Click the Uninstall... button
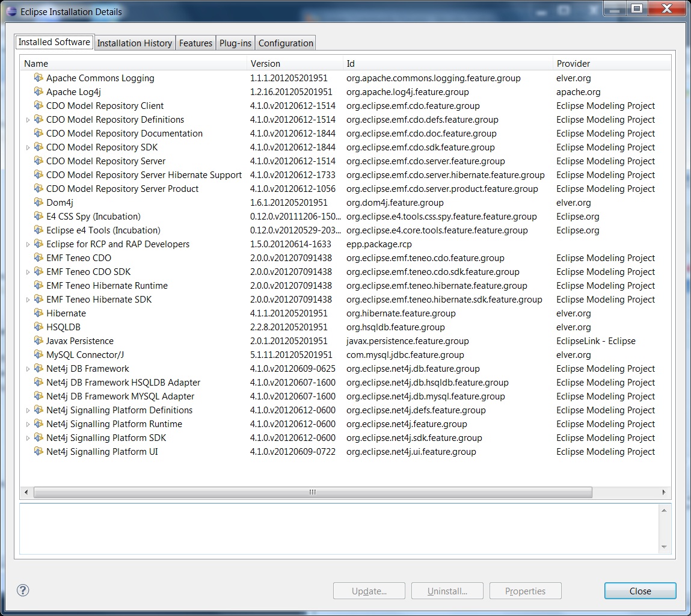The height and width of the screenshot is (616, 691). (x=447, y=591)
